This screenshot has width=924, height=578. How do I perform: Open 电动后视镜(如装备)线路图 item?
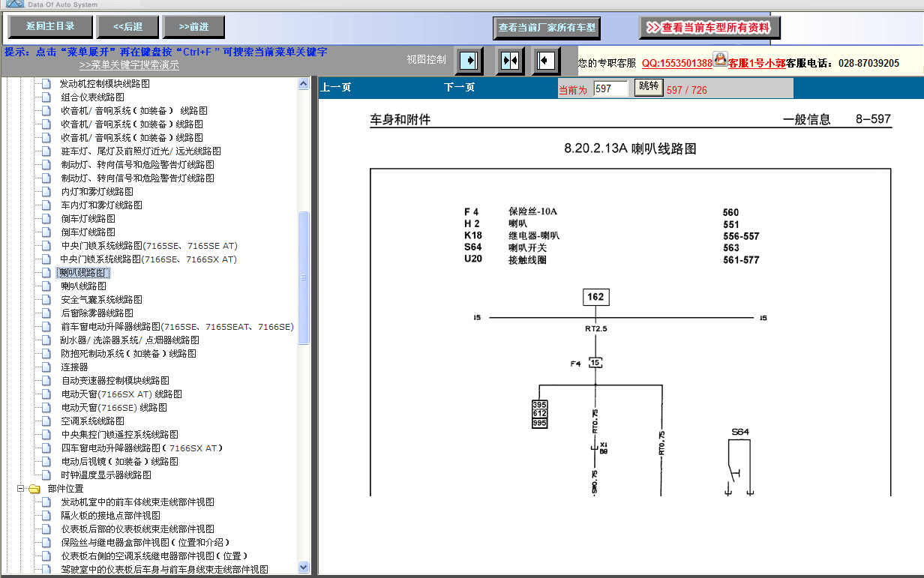coord(119,462)
